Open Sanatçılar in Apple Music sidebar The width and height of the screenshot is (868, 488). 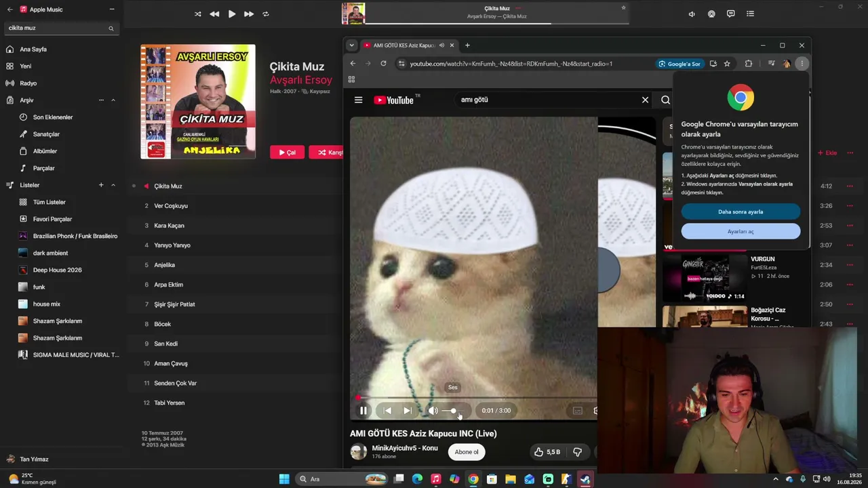(46, 134)
